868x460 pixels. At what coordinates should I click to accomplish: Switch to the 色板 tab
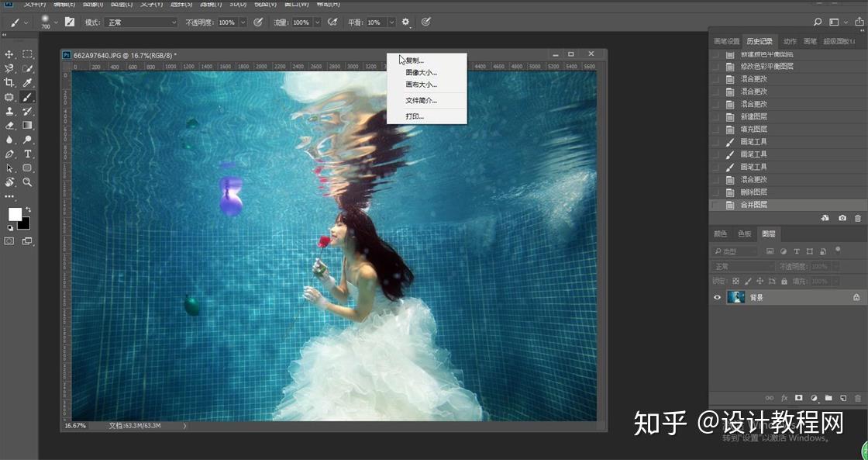point(745,234)
